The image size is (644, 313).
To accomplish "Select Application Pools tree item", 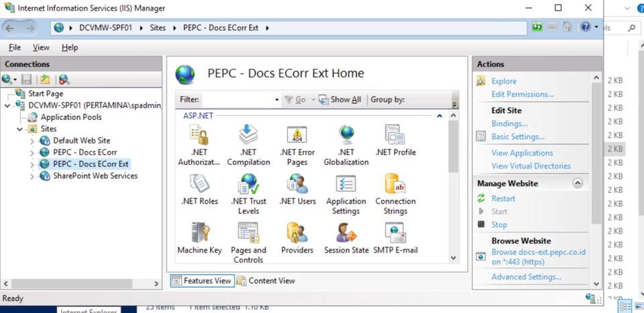I will (x=71, y=117).
